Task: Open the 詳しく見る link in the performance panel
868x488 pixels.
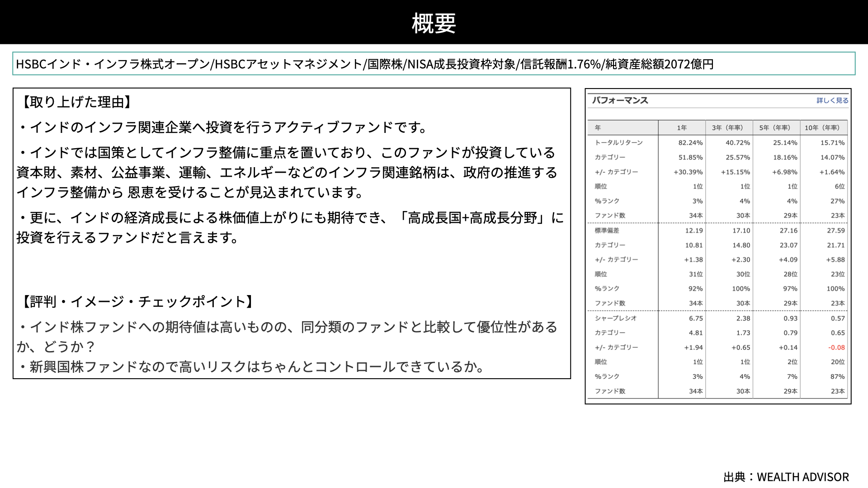Action: click(832, 100)
